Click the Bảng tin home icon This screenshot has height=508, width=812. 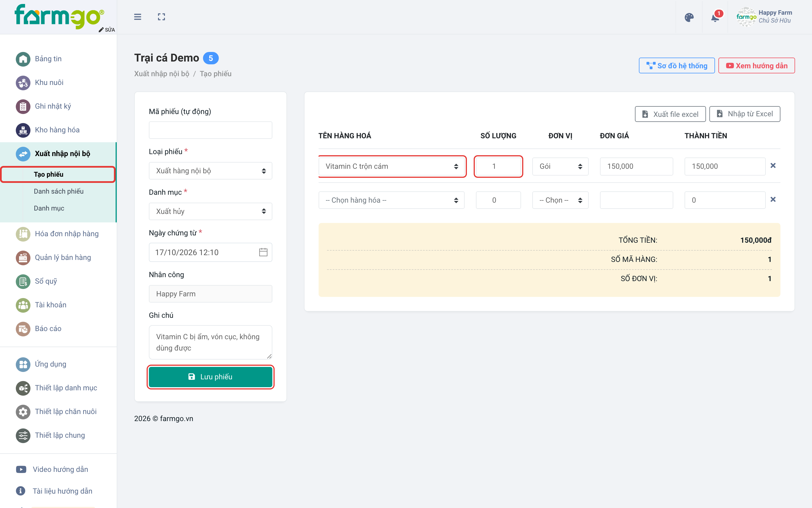click(23, 59)
